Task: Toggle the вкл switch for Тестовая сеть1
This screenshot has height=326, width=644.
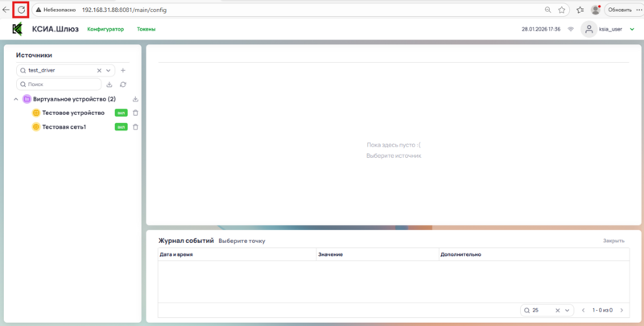Action: pos(121,127)
